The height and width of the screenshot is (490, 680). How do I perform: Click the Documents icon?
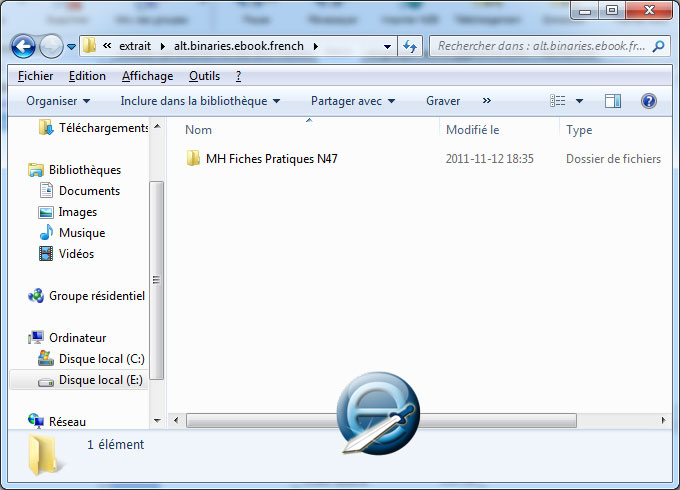click(46, 190)
